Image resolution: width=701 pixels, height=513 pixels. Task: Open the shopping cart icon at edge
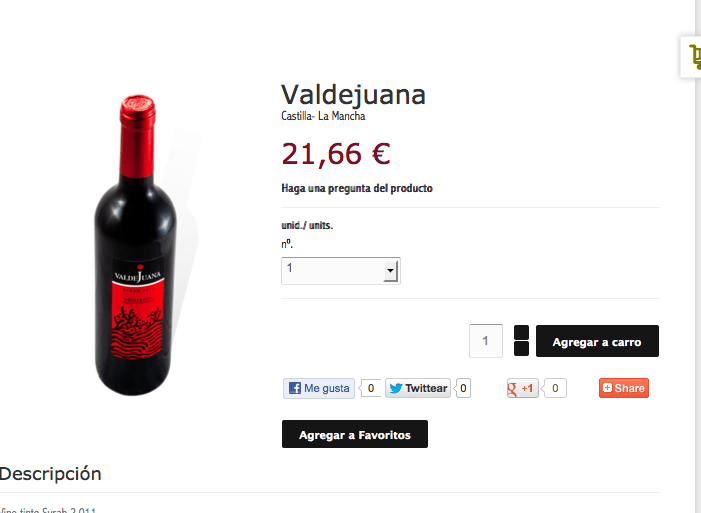click(693, 57)
